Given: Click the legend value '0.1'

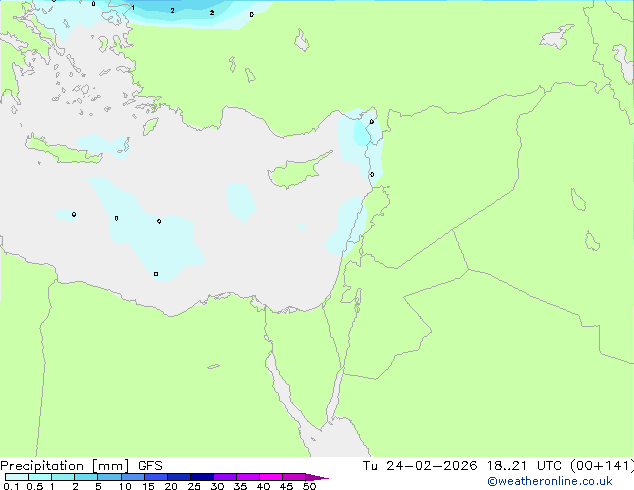Looking at the screenshot, I should (x=11, y=486).
